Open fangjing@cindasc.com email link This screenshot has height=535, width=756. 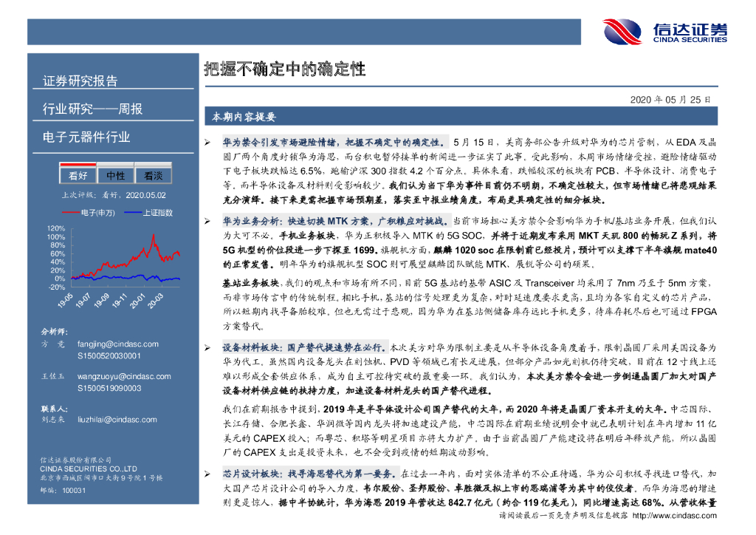tap(117, 344)
